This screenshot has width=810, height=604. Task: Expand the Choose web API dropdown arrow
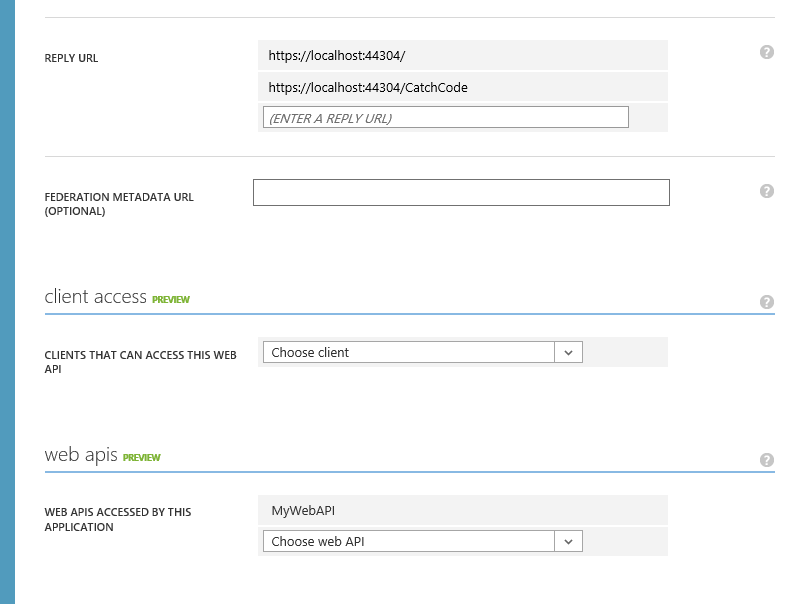(568, 541)
